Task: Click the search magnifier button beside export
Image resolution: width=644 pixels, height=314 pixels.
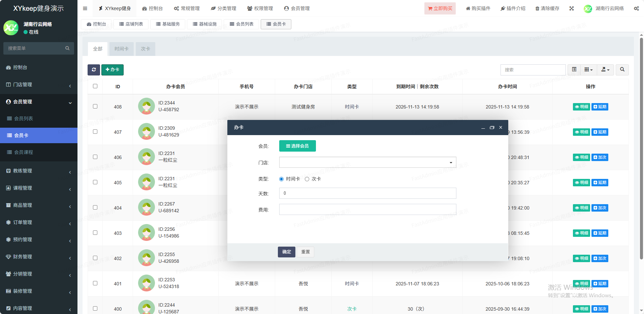Action: tap(622, 70)
